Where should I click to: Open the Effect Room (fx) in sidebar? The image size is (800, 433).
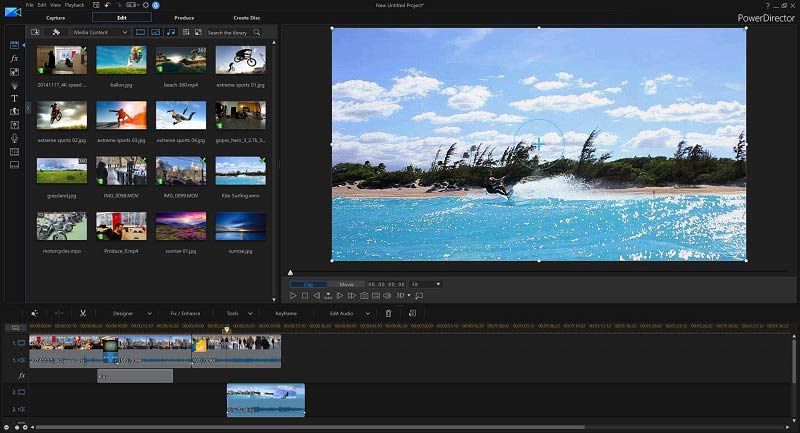[14, 59]
